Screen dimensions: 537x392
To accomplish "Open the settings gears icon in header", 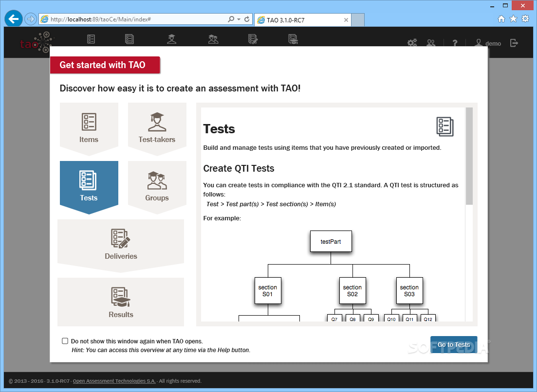I will [412, 42].
